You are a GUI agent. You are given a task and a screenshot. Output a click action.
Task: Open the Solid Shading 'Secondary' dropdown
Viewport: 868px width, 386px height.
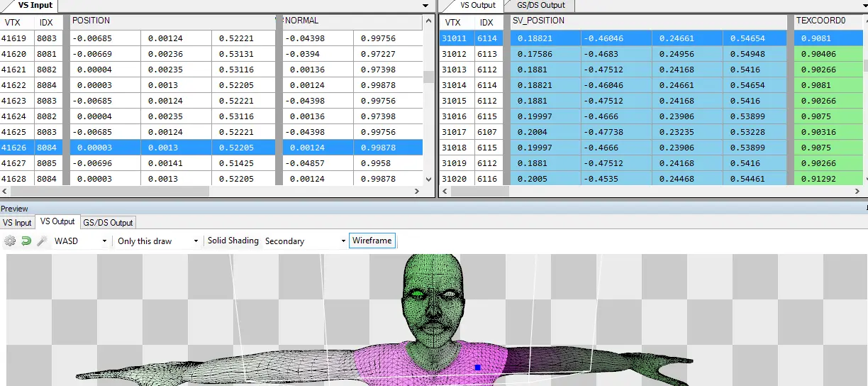click(305, 241)
